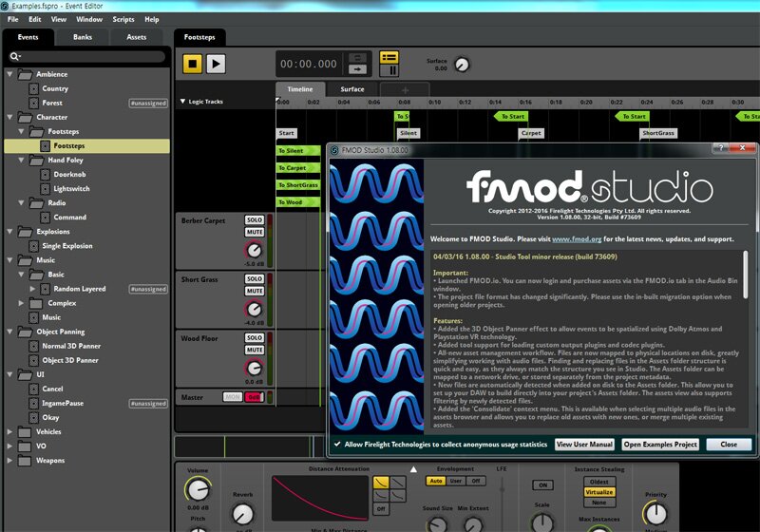Click the Command event icon
This screenshot has width=760, height=532.
pos(45,217)
